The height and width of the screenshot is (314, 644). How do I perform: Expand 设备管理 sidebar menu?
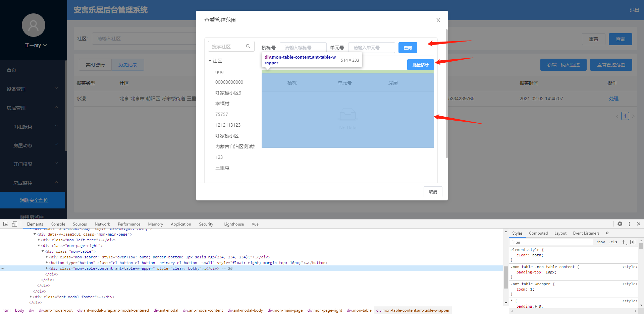[x=33, y=89]
